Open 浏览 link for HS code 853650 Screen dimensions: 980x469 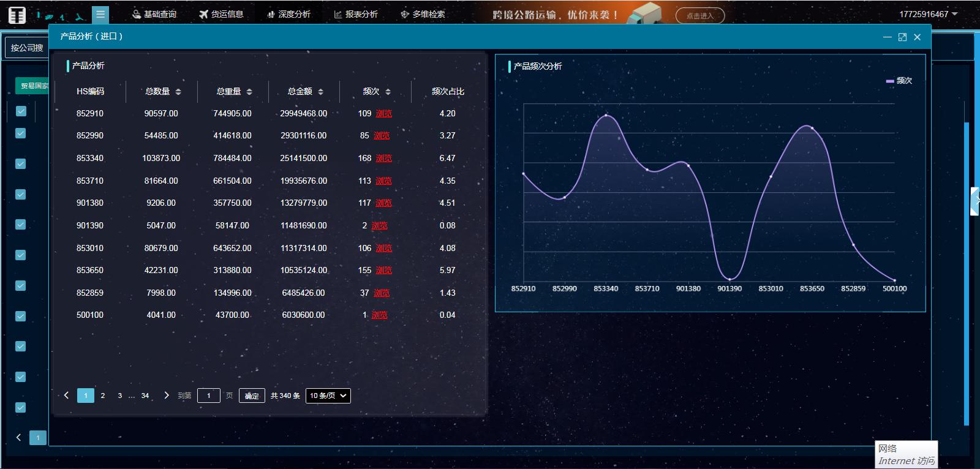tap(384, 271)
